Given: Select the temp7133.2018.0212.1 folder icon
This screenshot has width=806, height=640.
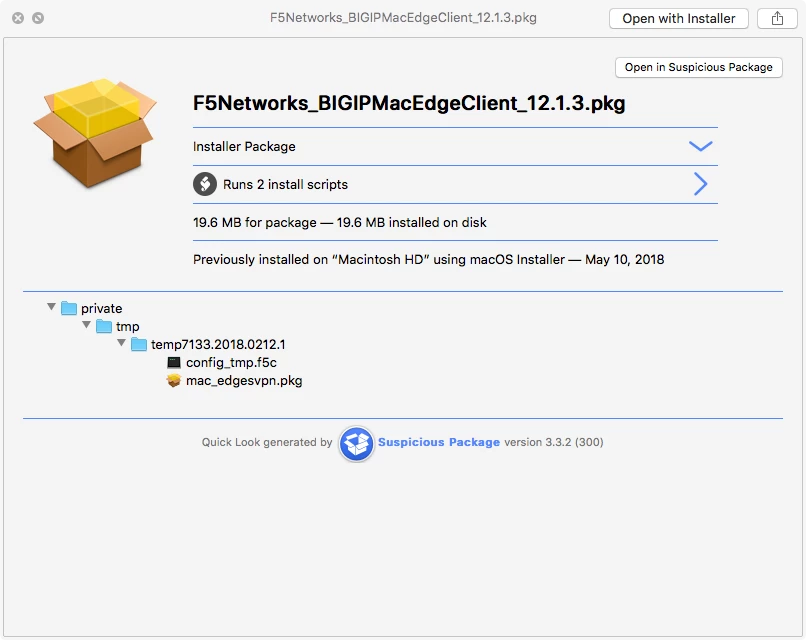Looking at the screenshot, I should coord(139,344).
